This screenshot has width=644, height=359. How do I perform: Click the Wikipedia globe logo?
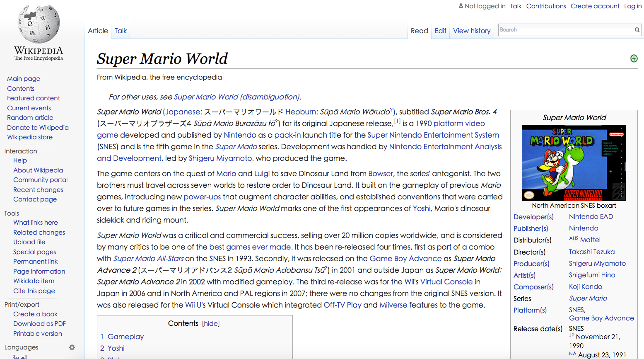pyautogui.click(x=39, y=24)
